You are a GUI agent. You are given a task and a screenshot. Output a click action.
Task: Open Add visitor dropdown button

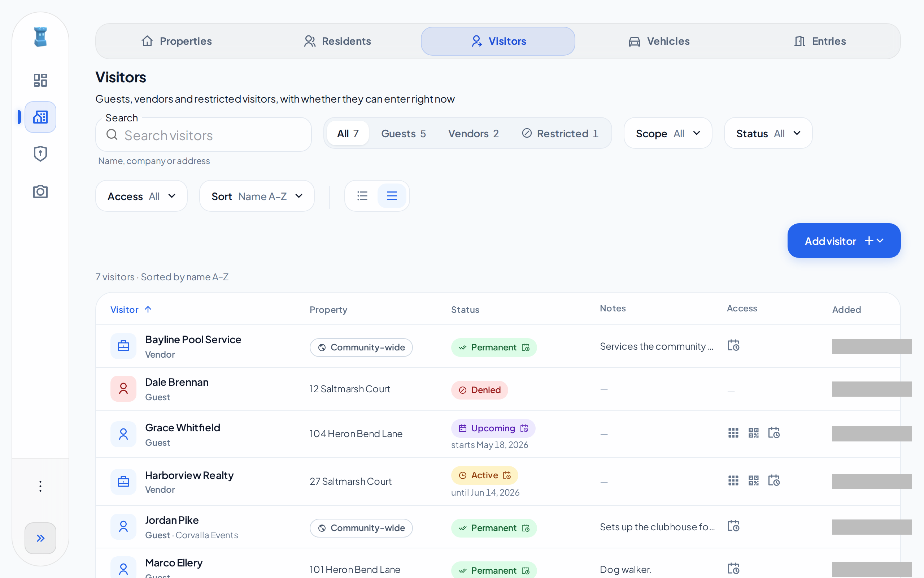point(844,241)
